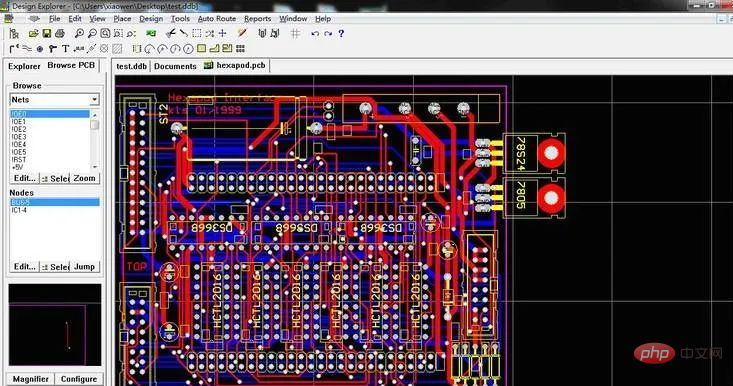Switch to the Browse PCB tab
This screenshot has height=386, width=733.
71,65
